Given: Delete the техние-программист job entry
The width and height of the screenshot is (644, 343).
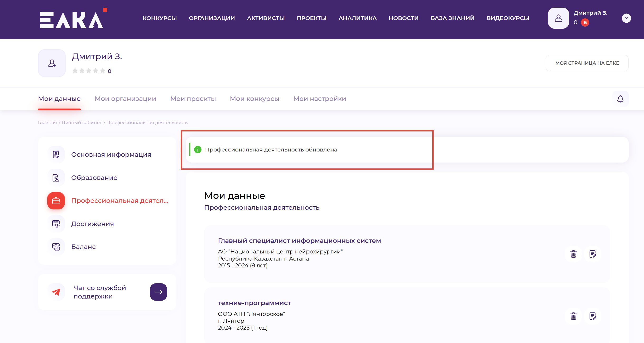Looking at the screenshot, I should click(573, 316).
